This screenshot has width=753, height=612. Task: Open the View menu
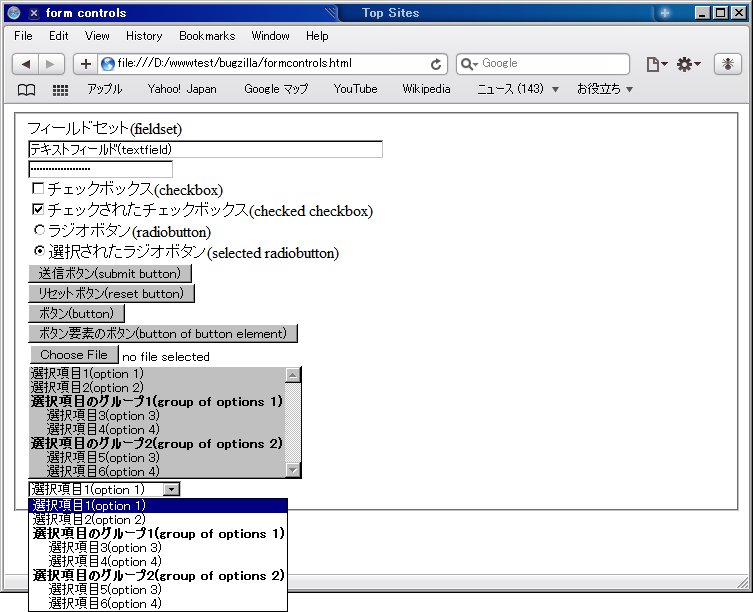coord(97,36)
